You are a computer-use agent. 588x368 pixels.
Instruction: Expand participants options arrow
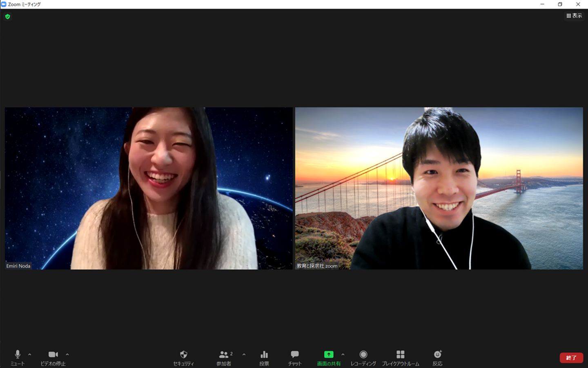click(244, 355)
